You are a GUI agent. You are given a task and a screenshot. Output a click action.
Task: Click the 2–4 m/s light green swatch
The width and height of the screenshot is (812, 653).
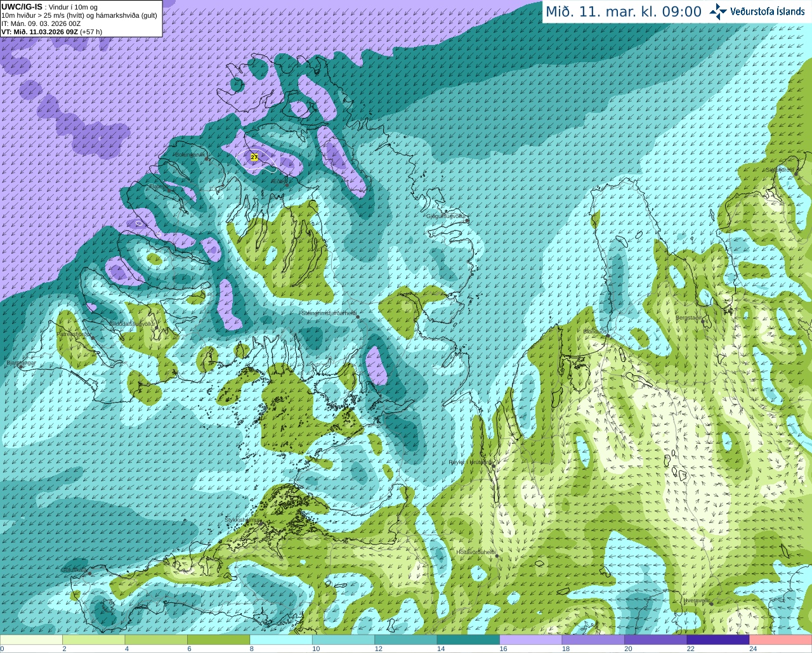[94, 640]
